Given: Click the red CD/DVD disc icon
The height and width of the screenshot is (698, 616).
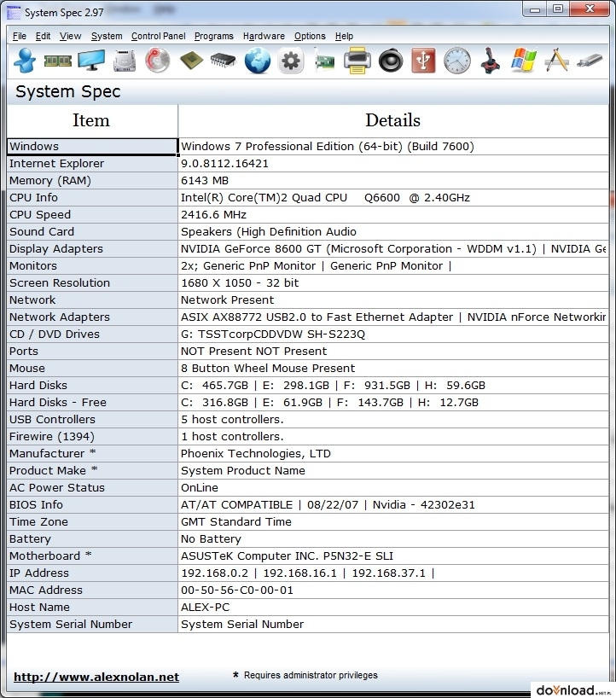Looking at the screenshot, I should coord(158,61).
